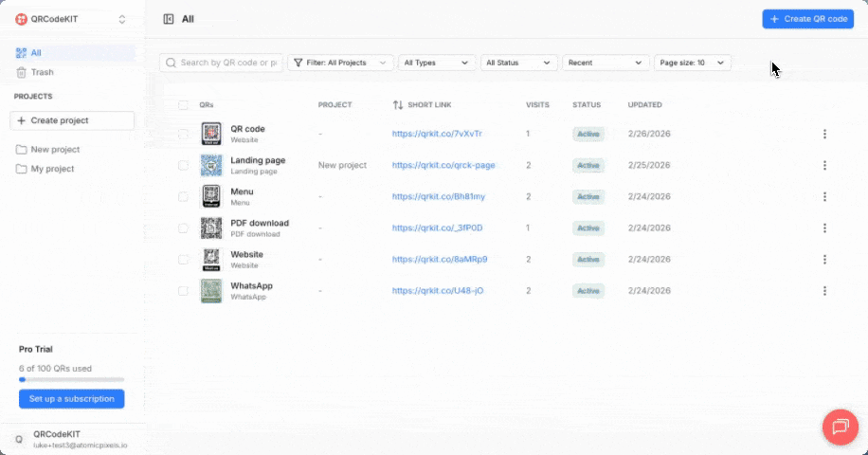Click the Menu QR code thumbnail
Screen dimensions: 868x455
click(210, 196)
